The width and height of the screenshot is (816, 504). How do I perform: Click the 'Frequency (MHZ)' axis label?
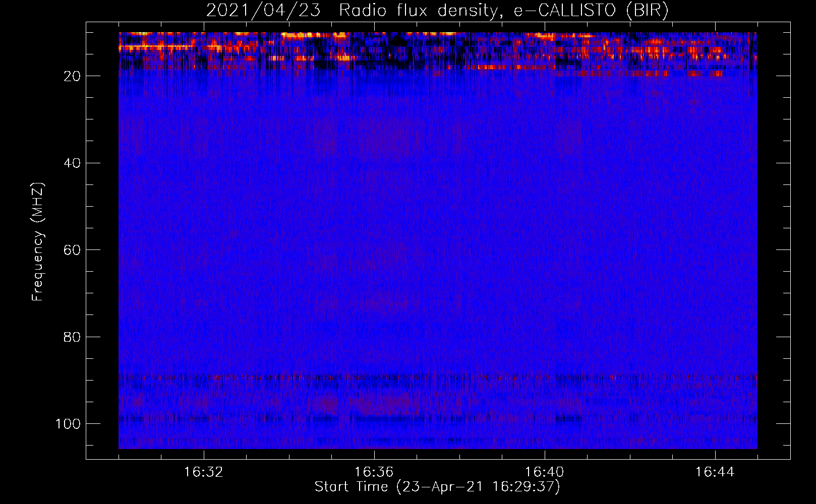(x=38, y=241)
